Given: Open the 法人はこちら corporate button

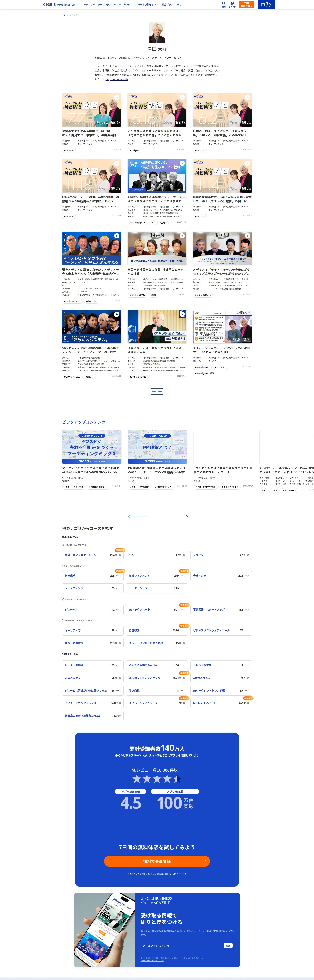Looking at the screenshot, I should click(x=266, y=5).
